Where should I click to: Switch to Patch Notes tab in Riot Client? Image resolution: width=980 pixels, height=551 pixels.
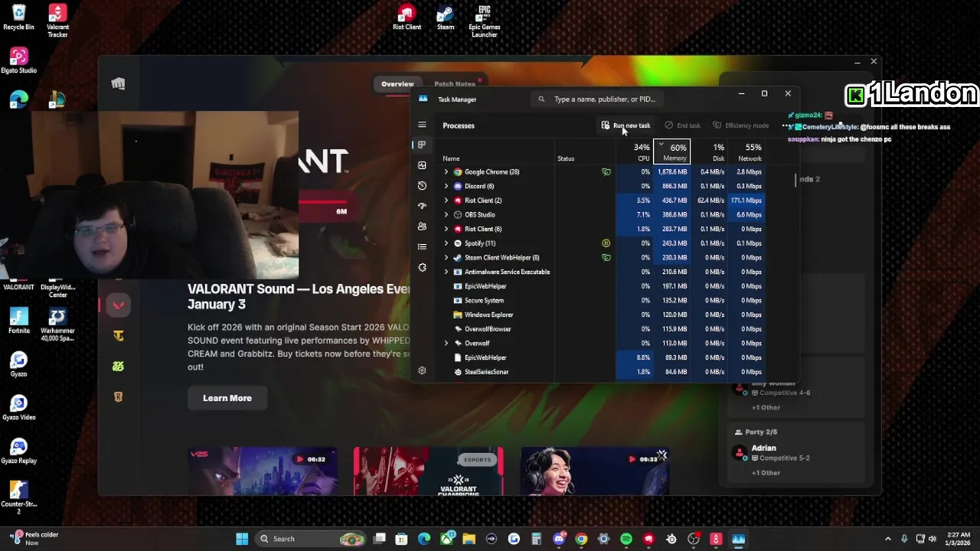[455, 84]
